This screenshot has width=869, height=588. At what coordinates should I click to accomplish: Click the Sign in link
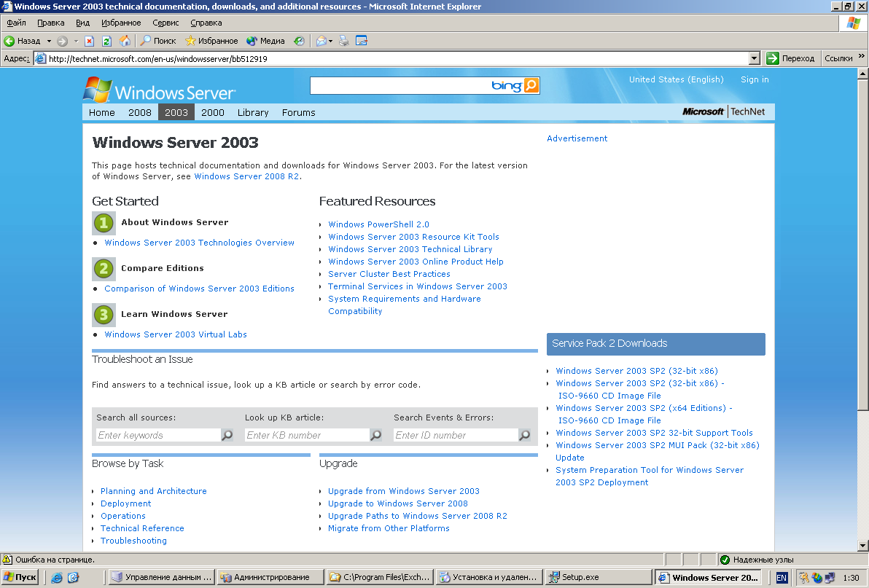[755, 79]
